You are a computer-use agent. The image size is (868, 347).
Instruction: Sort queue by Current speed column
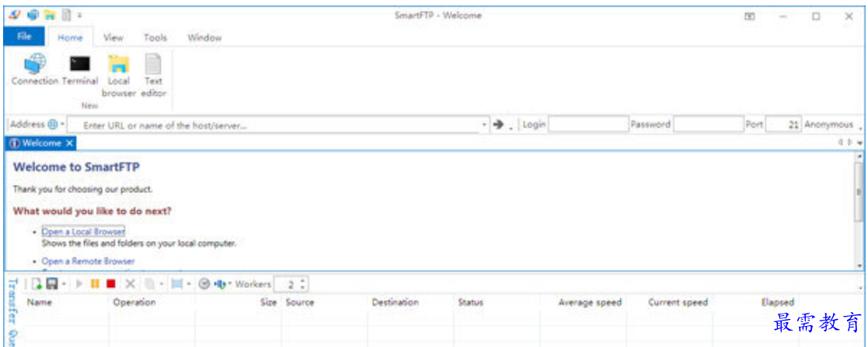(x=669, y=302)
